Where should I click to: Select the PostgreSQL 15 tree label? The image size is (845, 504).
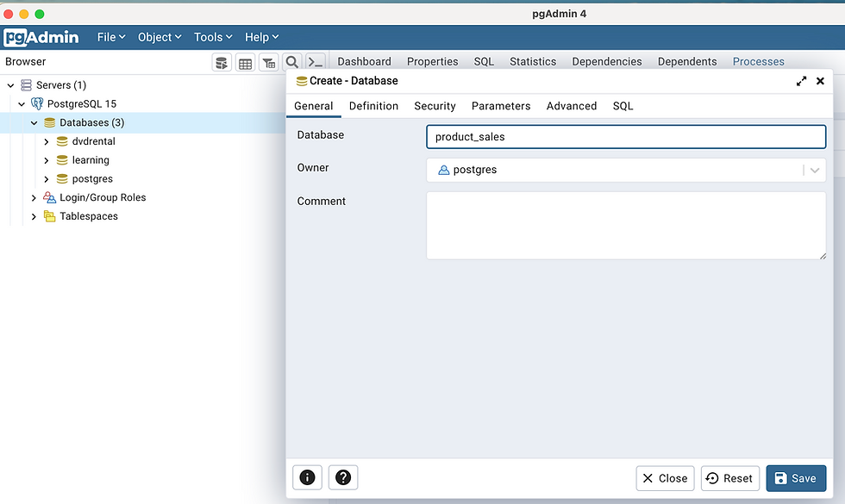pyautogui.click(x=82, y=103)
